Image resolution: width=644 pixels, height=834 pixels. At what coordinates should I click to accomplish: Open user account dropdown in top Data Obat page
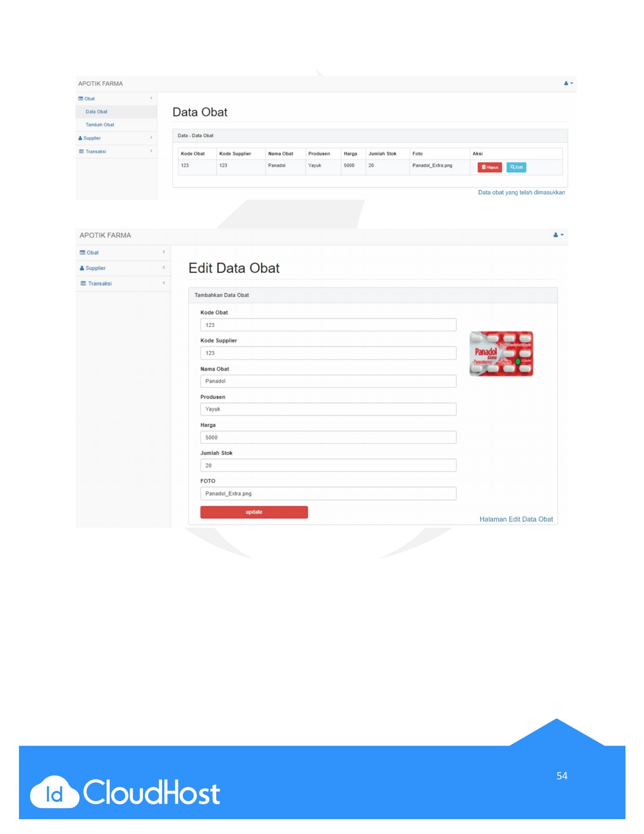click(x=568, y=83)
